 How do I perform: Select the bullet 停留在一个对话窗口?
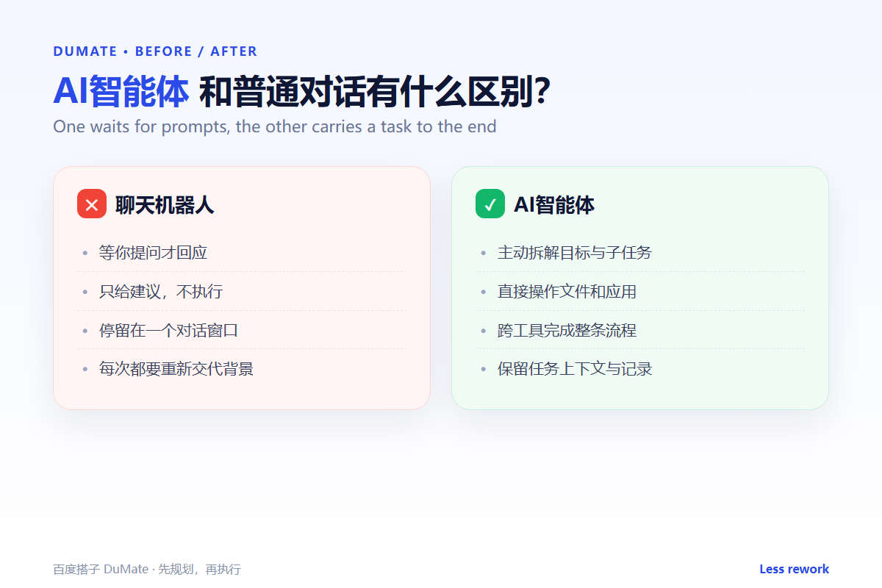coord(169,330)
